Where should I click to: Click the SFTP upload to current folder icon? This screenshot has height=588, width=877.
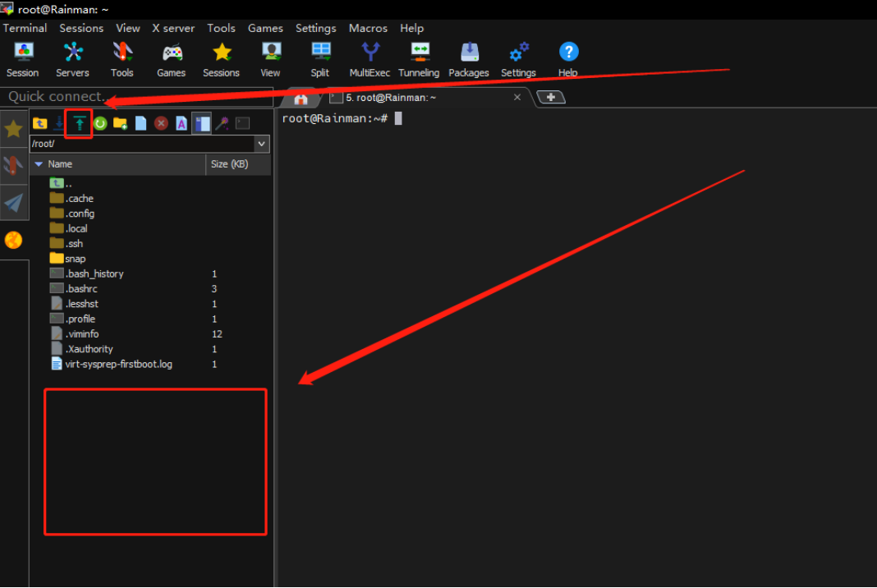[79, 123]
